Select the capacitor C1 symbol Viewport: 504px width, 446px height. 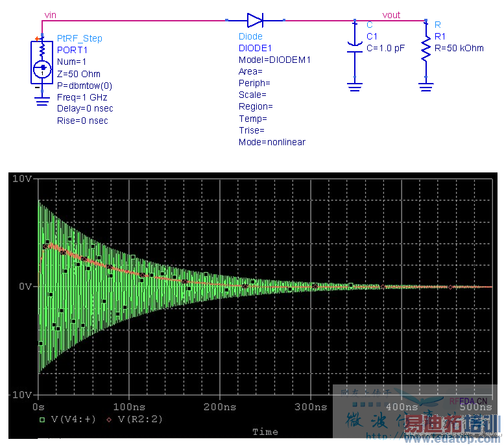[355, 47]
